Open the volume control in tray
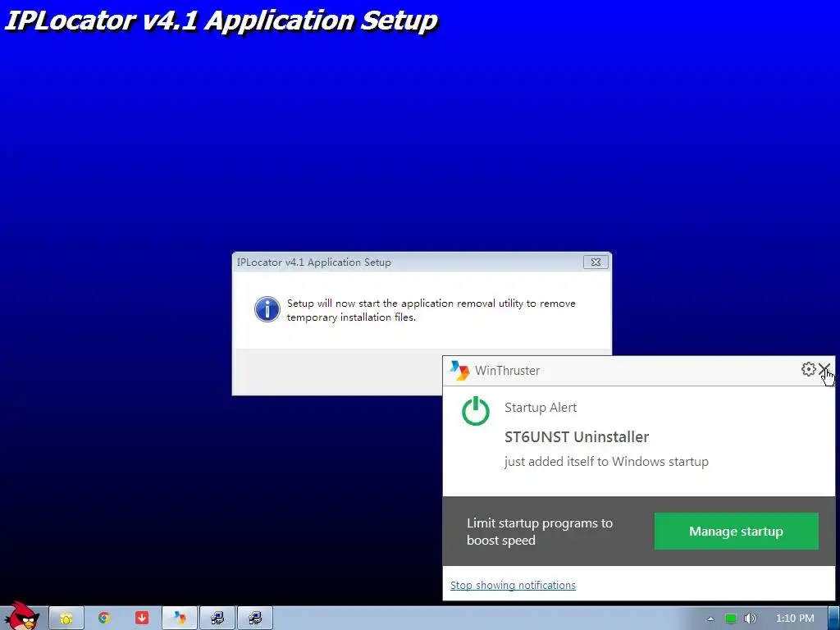840x630 pixels. [x=750, y=619]
